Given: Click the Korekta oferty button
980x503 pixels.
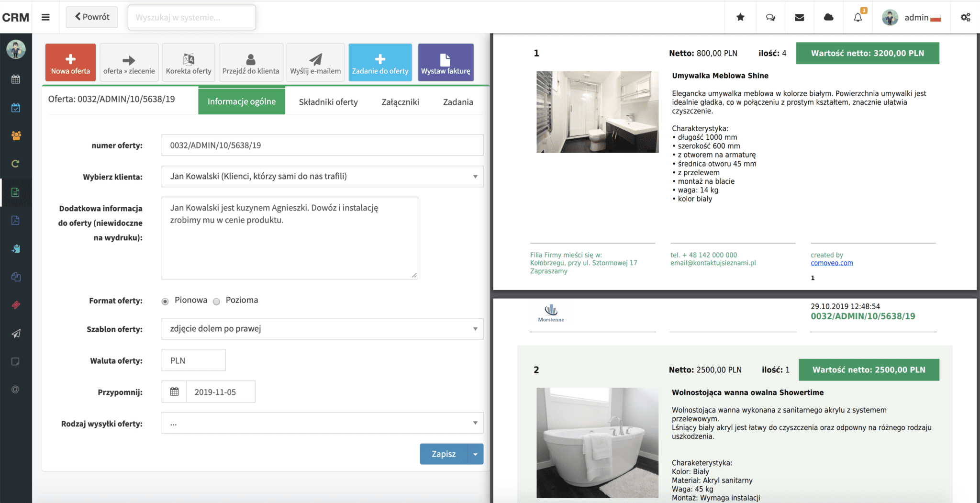Looking at the screenshot, I should click(189, 62).
